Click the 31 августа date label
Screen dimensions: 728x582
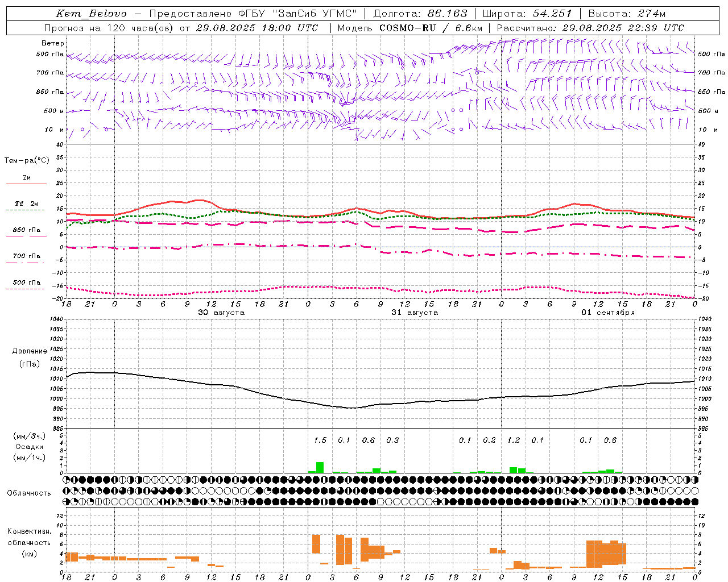pyautogui.click(x=415, y=313)
